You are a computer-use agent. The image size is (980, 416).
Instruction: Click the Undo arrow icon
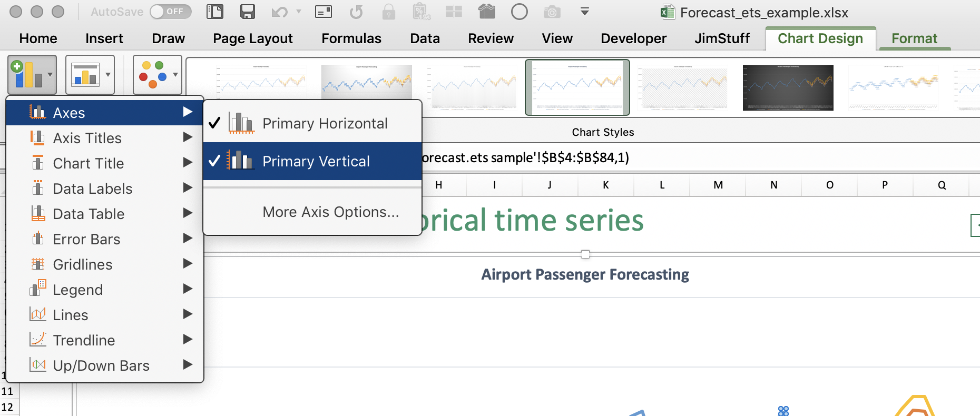point(279,12)
